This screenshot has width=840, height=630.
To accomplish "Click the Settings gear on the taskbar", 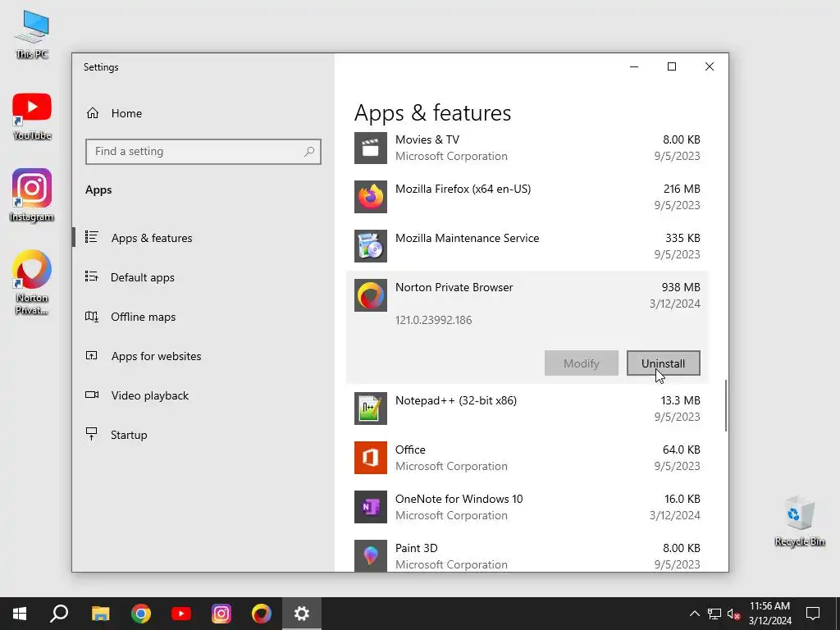I will pyautogui.click(x=302, y=614).
